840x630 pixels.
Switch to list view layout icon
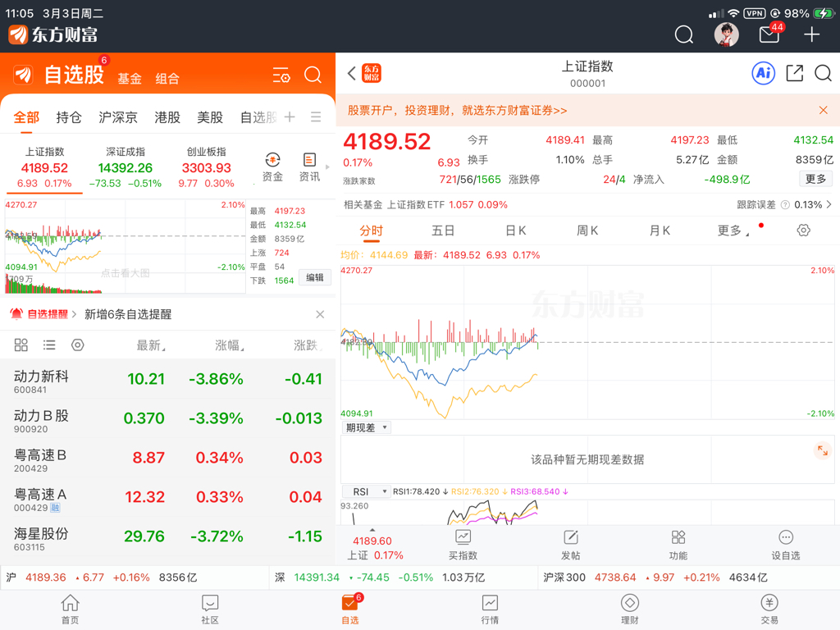point(49,345)
